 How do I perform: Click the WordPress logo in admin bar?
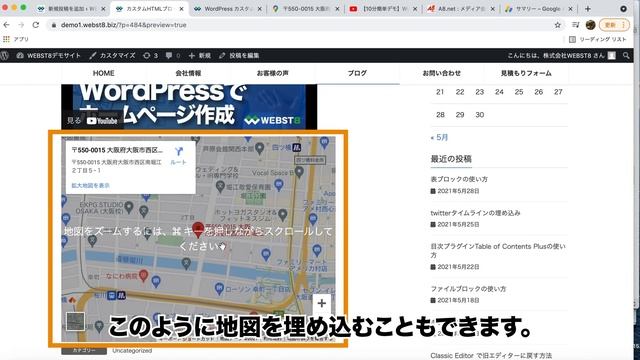(x=5, y=56)
